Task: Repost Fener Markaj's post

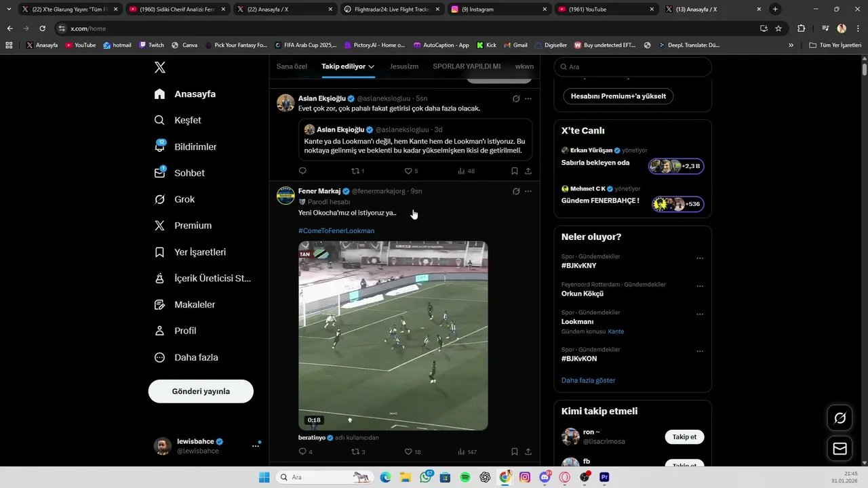Action: pos(357,451)
